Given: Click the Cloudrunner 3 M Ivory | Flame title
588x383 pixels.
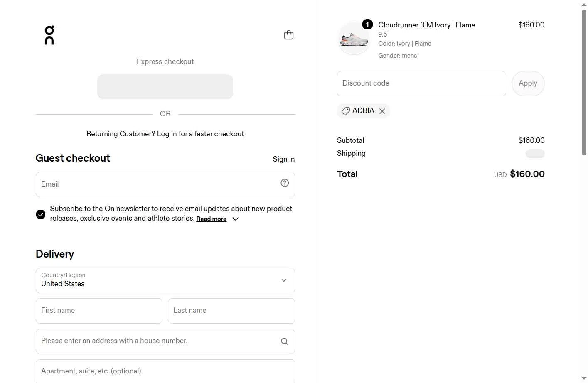Looking at the screenshot, I should click(427, 25).
